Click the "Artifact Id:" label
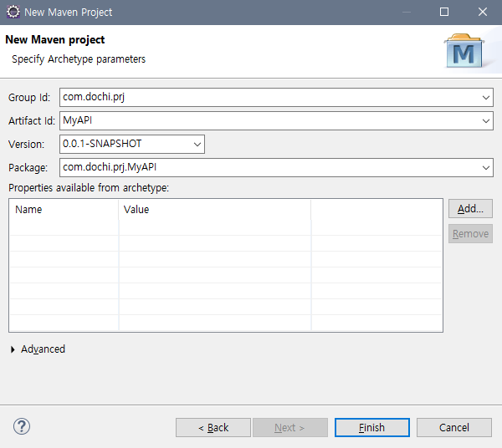Viewport: 502px width, 448px height. click(32, 121)
